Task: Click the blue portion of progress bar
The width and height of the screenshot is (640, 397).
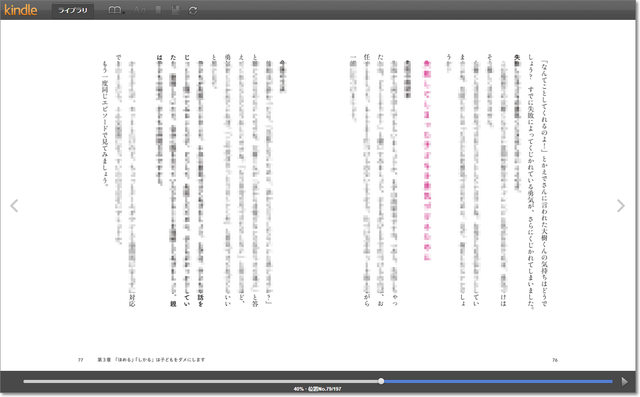Action: point(498,381)
